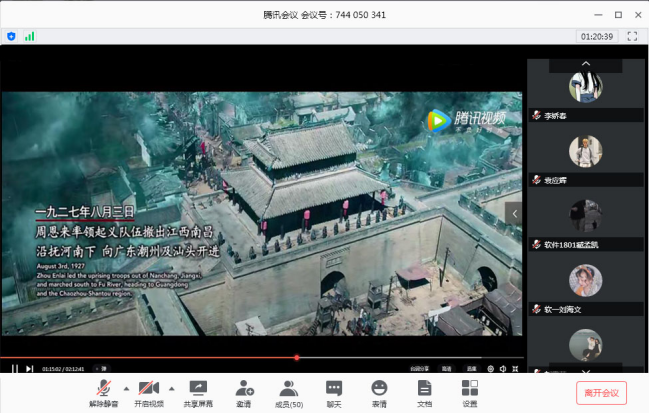The height and width of the screenshot is (414, 649).
Task: Click the leave meeting (离开会议) button
Action: (x=601, y=393)
